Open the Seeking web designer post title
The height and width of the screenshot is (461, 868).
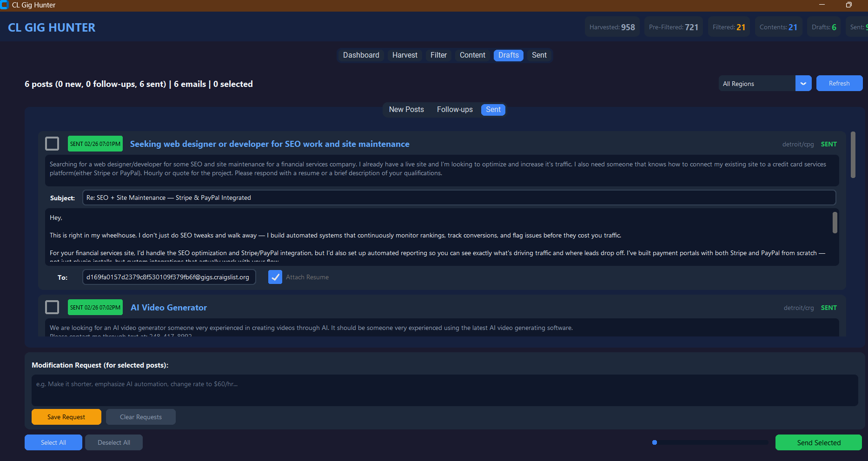269,144
